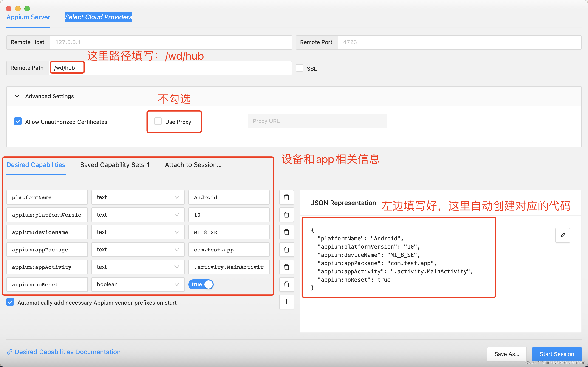
Task: Add a new capability with plus icon
Action: [x=286, y=302]
